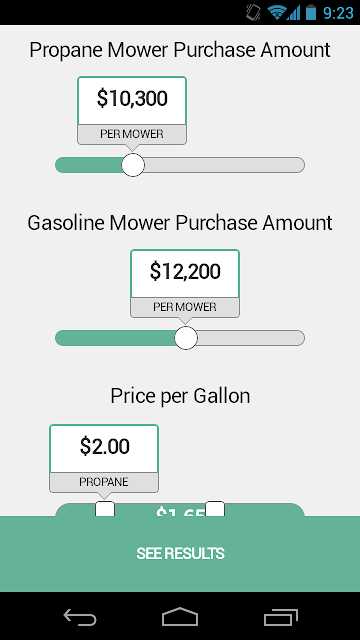Click the propane price slider handle
The width and height of the screenshot is (360, 640).
(105, 509)
